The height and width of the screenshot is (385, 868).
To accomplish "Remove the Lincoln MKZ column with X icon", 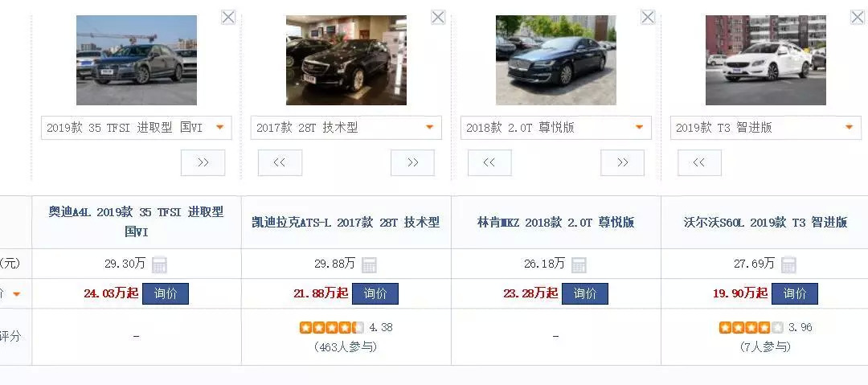I will click(x=648, y=17).
